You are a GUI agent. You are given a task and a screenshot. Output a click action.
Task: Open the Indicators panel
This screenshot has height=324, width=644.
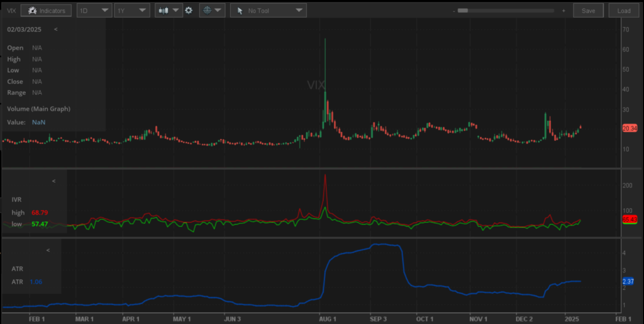coord(46,11)
